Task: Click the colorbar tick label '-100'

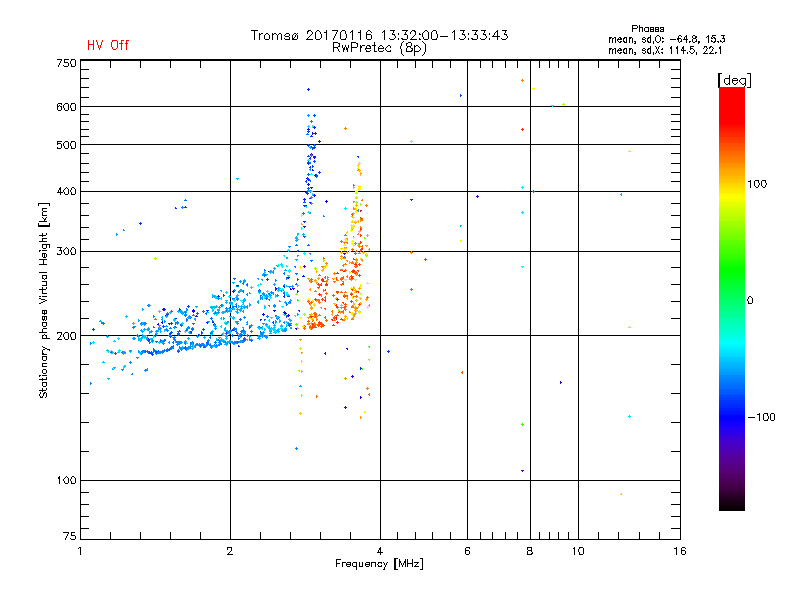Action: (761, 417)
